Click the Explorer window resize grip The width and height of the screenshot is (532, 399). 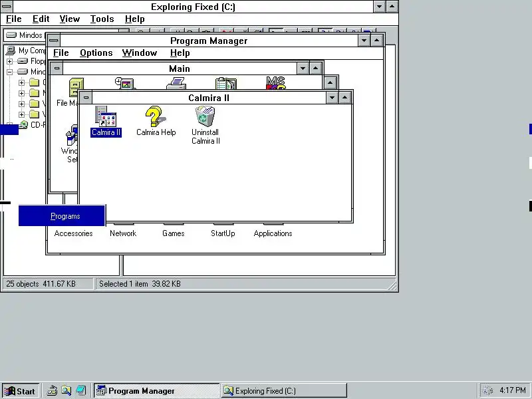tap(393, 286)
